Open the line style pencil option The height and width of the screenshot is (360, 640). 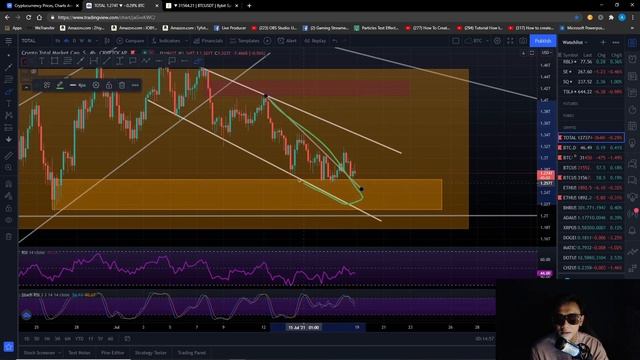60,85
